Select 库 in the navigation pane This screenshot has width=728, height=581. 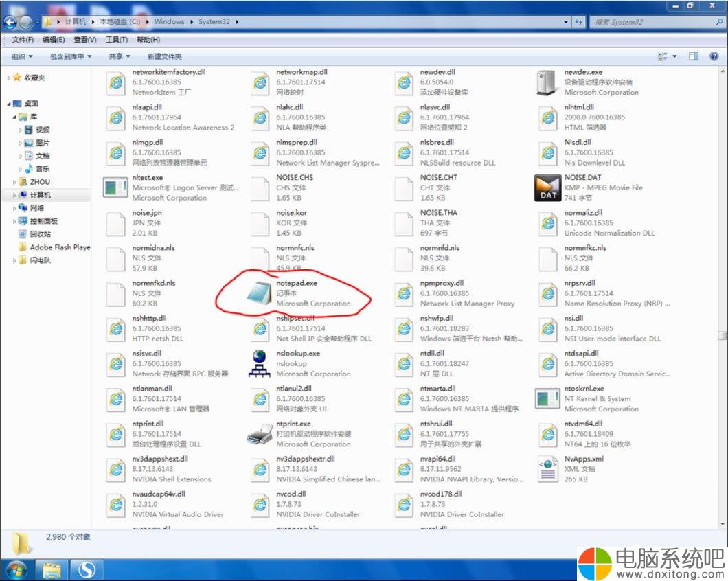point(34,117)
